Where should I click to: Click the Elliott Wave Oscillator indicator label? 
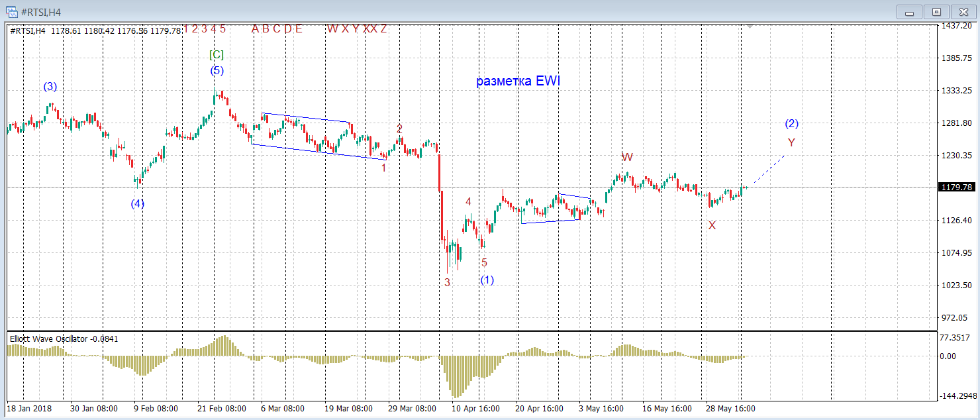click(x=64, y=339)
